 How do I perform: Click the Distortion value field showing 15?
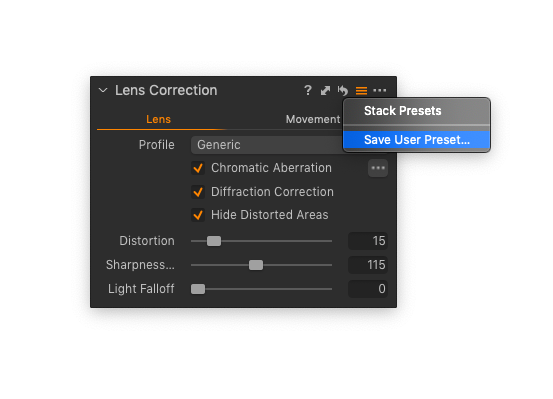[368, 241]
